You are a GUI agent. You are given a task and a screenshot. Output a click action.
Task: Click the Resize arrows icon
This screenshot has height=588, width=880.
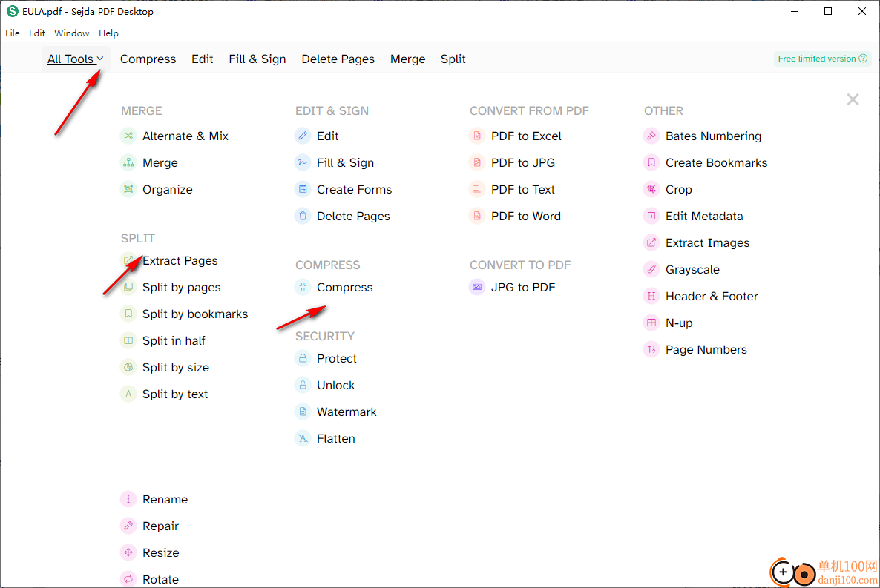(128, 552)
